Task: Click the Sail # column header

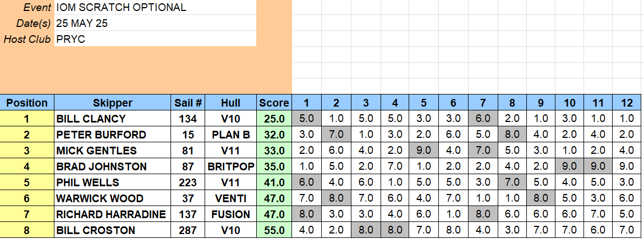Action: [x=188, y=103]
